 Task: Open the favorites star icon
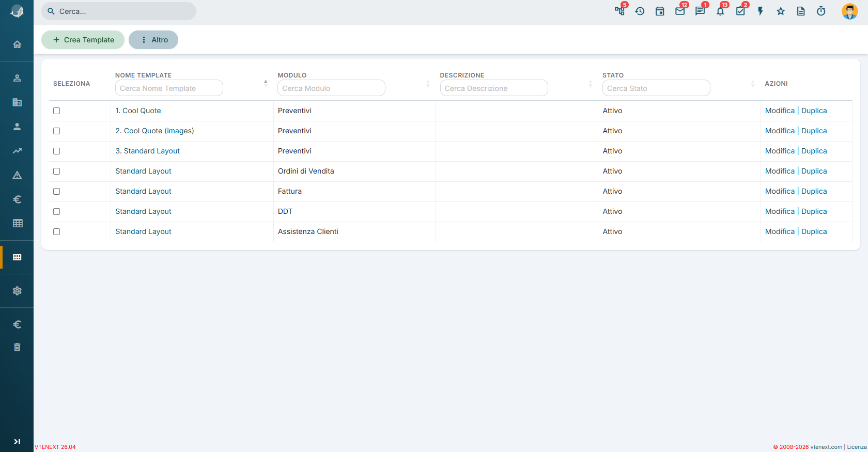781,11
